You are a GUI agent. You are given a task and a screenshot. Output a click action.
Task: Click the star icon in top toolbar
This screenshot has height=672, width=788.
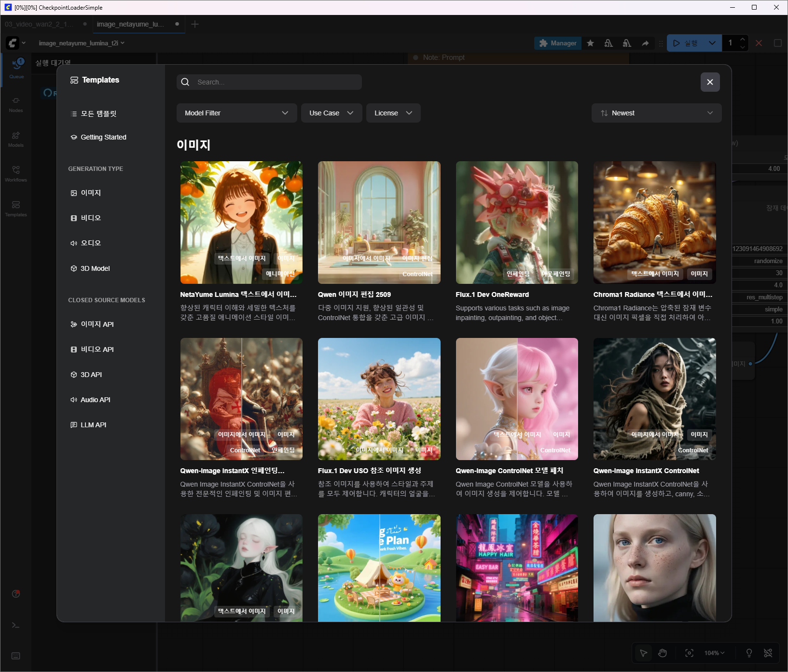coord(590,43)
